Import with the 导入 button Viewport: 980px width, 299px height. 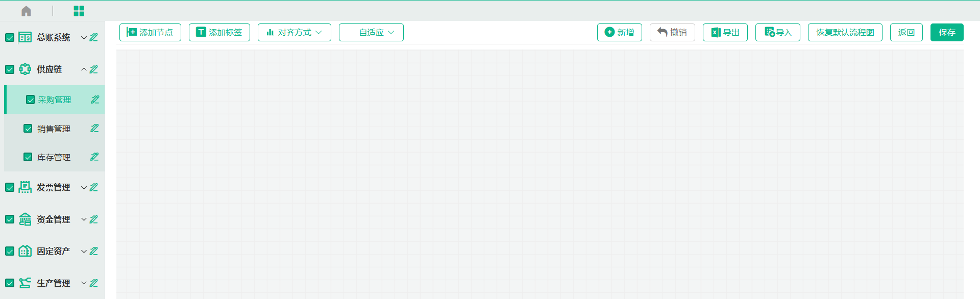[x=778, y=32]
